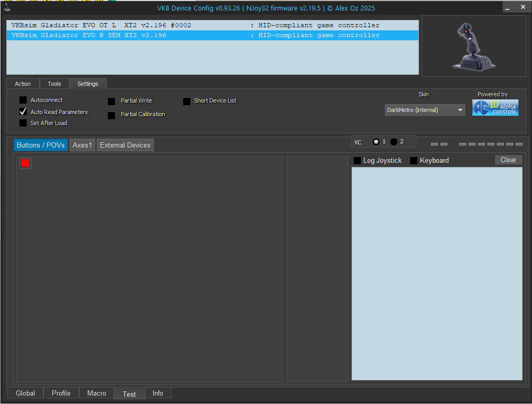Show the Buttons / POVs tab
The image size is (532, 404).
(41, 145)
